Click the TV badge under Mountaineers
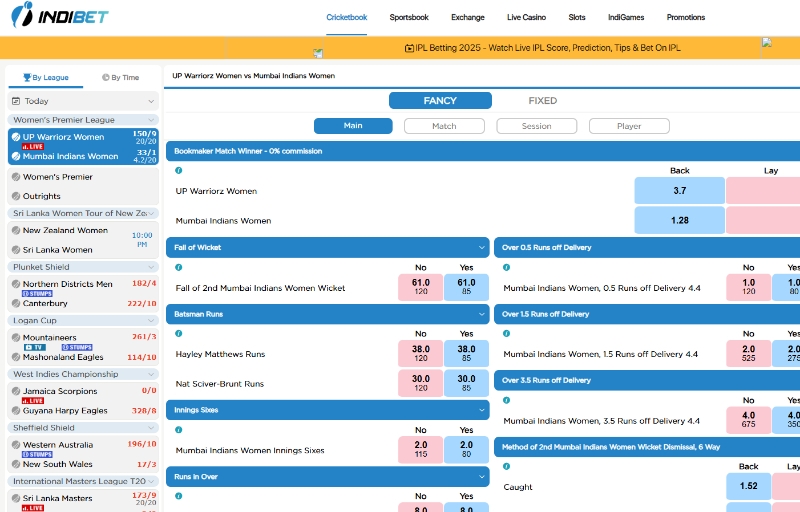This screenshot has width=800, height=512. (x=35, y=347)
